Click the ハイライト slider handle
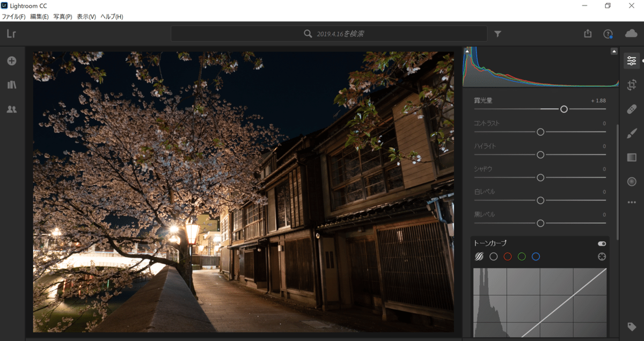The width and height of the screenshot is (644, 341). click(540, 155)
